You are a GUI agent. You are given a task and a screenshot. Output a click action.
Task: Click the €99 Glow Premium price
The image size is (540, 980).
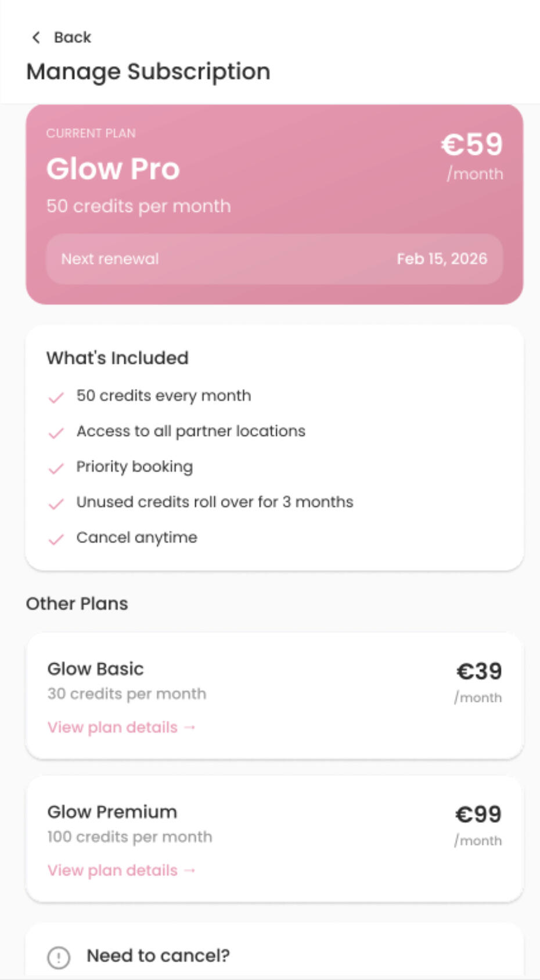point(478,814)
